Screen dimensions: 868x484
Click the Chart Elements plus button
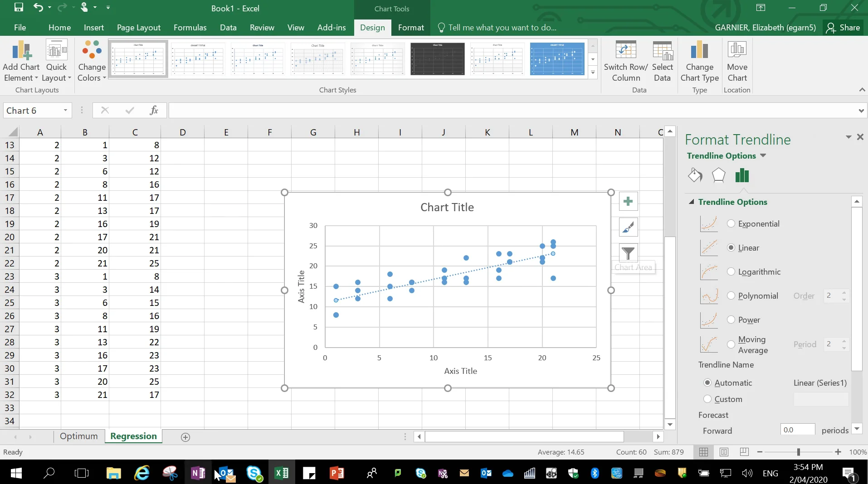tap(628, 202)
